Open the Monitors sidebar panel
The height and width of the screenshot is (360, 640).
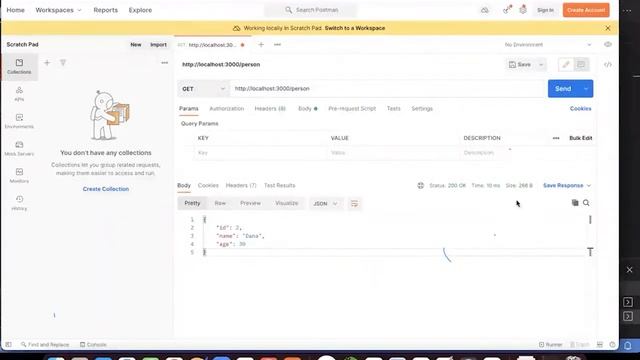(19, 176)
